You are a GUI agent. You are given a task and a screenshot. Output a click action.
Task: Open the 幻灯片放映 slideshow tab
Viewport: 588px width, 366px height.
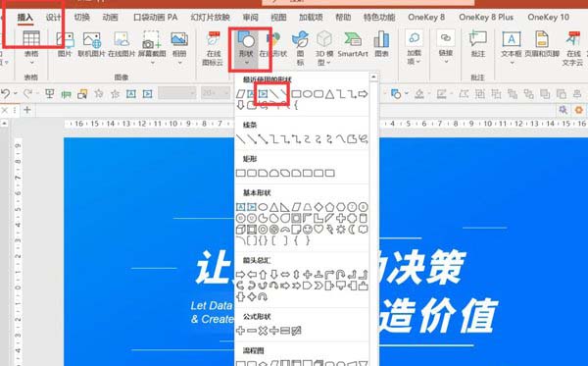tap(210, 18)
